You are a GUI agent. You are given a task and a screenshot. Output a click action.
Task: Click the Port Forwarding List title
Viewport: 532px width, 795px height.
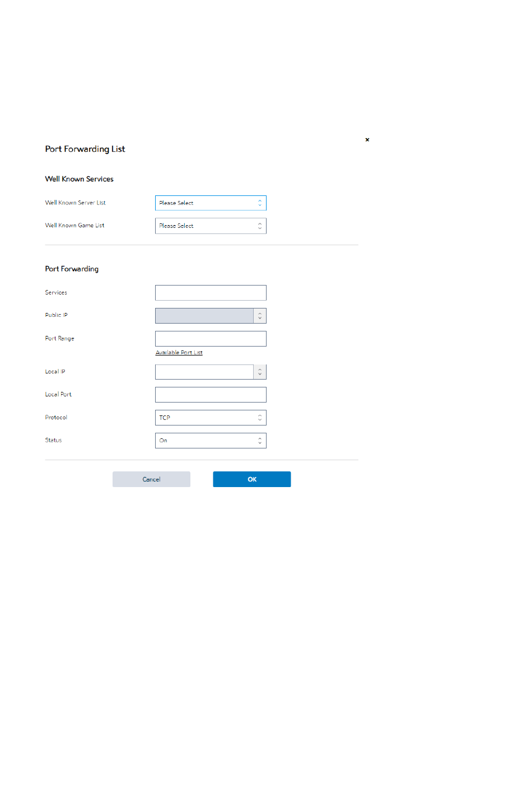85,149
